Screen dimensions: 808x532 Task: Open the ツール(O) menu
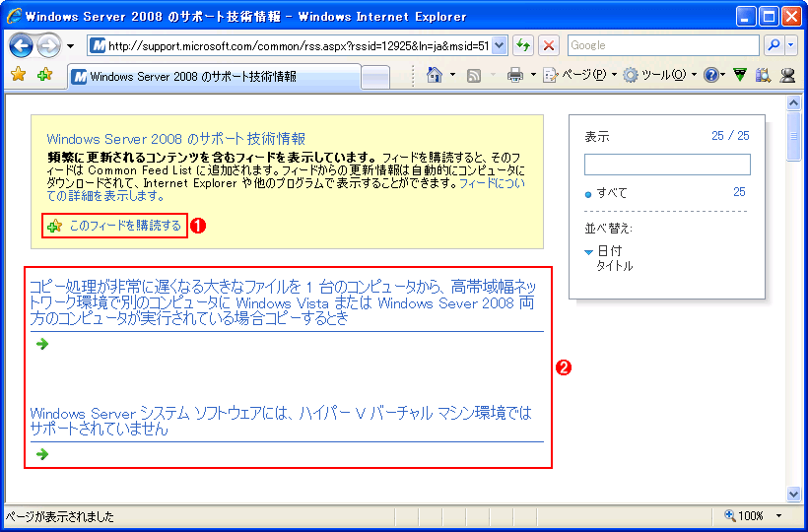click(x=659, y=75)
